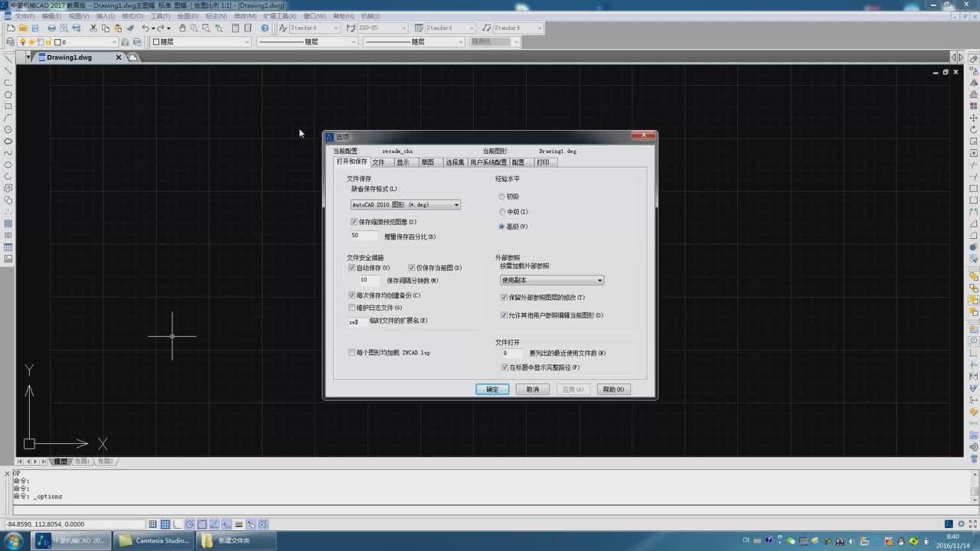980x551 pixels.
Task: Click the Print icon in the toolbar
Action: [x=51, y=28]
